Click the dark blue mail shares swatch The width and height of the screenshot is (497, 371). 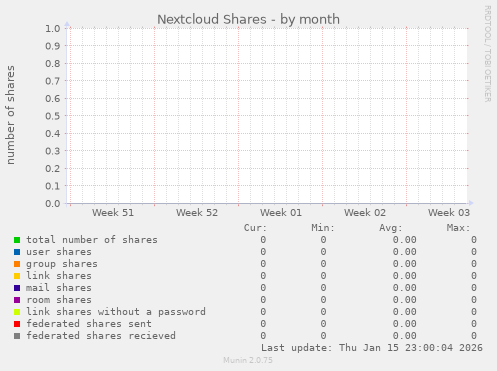tap(17, 288)
